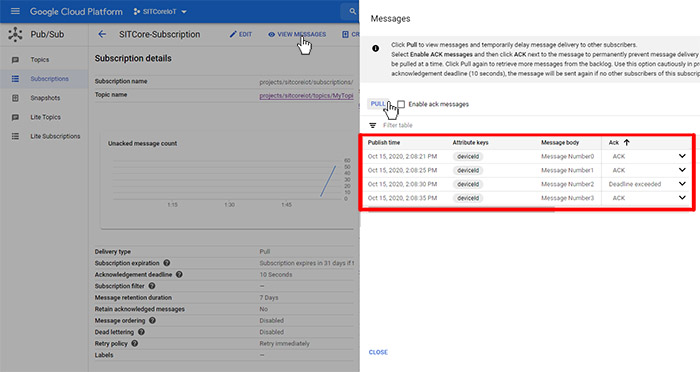
Task: Click the Lite Topics sidebar icon
Action: pyautogui.click(x=15, y=117)
